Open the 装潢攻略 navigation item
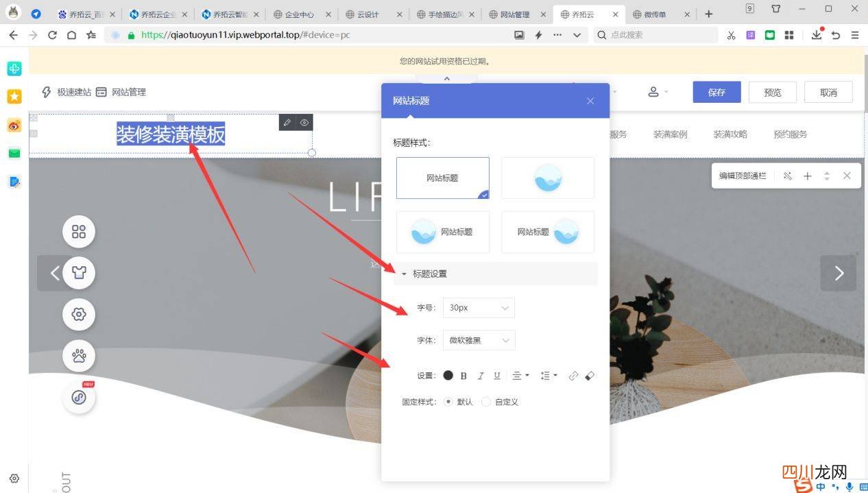Viewport: 868px width, 493px height. tap(730, 134)
